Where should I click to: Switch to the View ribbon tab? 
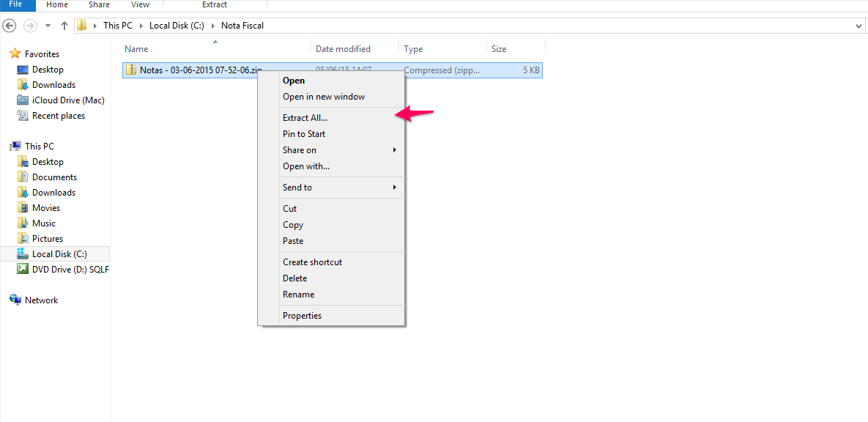point(139,5)
